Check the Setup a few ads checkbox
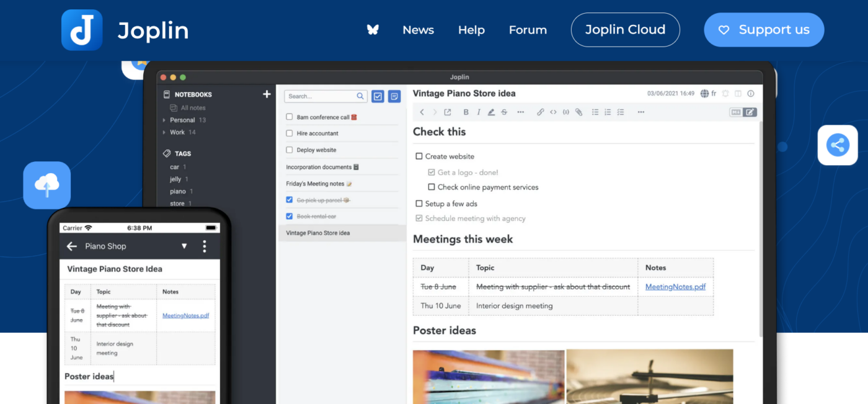Screen dimensions: 868x404 [419, 204]
